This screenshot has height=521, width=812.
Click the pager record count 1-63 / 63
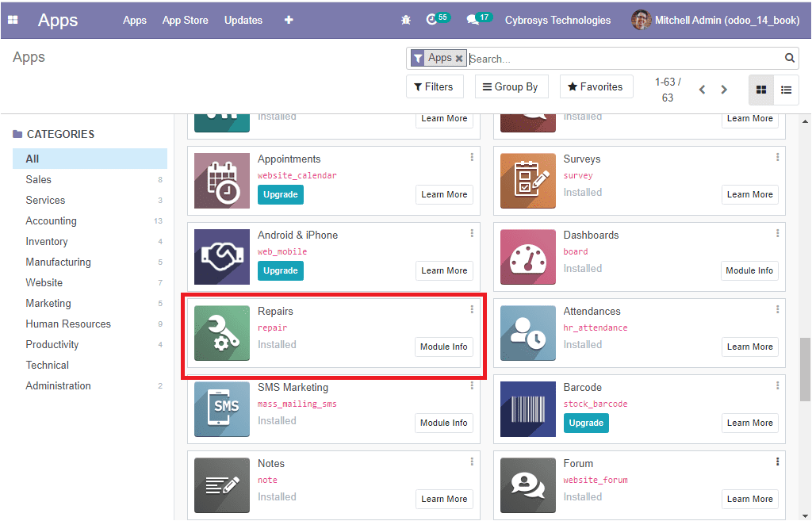click(x=668, y=90)
